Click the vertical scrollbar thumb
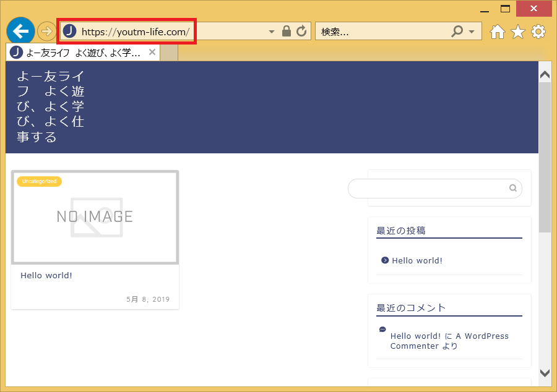 click(545, 157)
